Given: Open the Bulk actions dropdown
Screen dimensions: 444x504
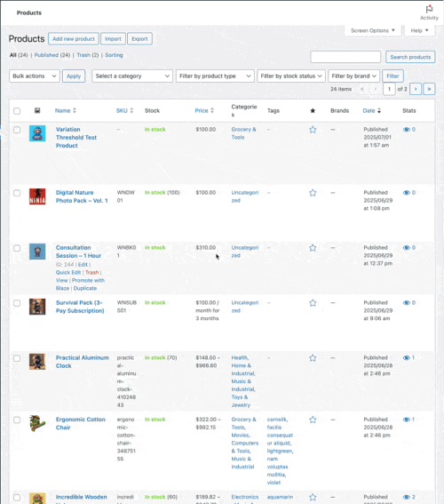Looking at the screenshot, I should (x=35, y=76).
